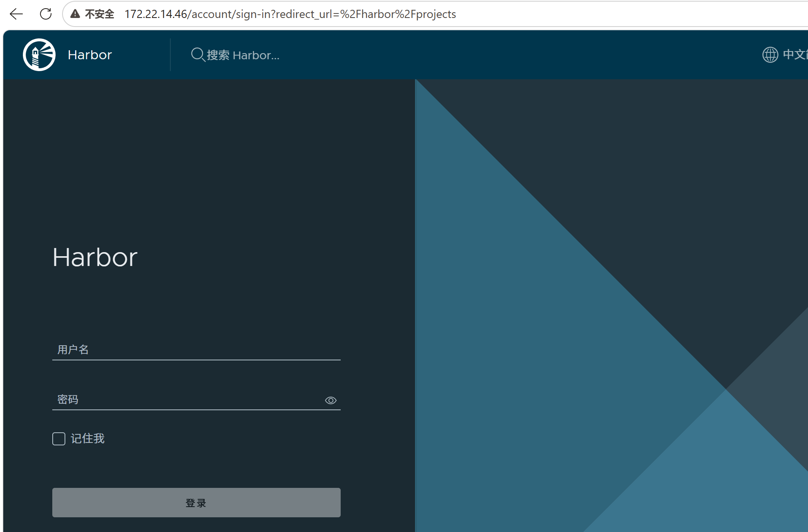Click the 不安全 security label
Screen dimensions: 808x532
pyautogui.click(x=99, y=14)
